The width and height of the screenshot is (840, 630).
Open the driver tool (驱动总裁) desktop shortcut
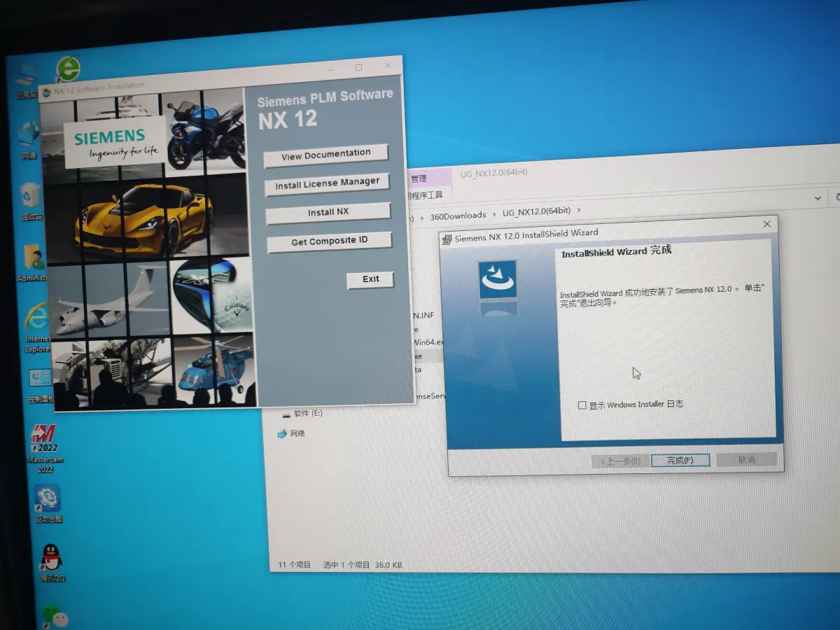pos(48,503)
